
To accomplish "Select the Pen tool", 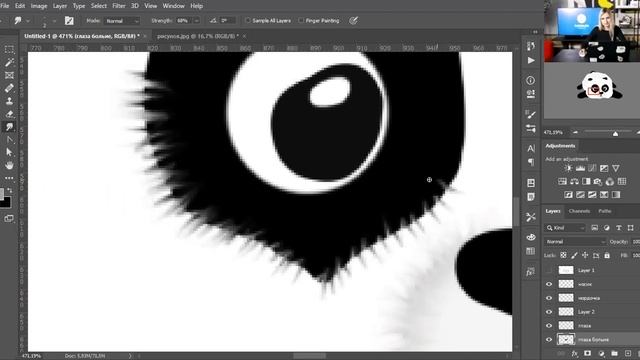I will point(9,140).
